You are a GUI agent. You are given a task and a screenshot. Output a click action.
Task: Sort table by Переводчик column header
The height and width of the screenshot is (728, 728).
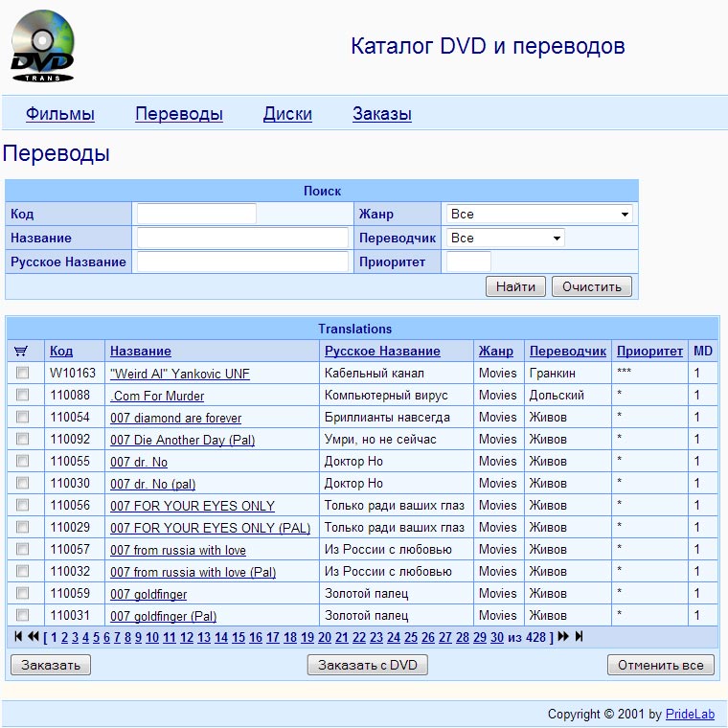(x=568, y=351)
